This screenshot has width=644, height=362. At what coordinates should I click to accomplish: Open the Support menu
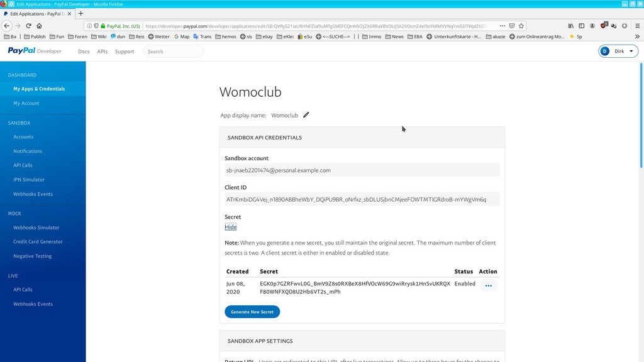(x=125, y=52)
